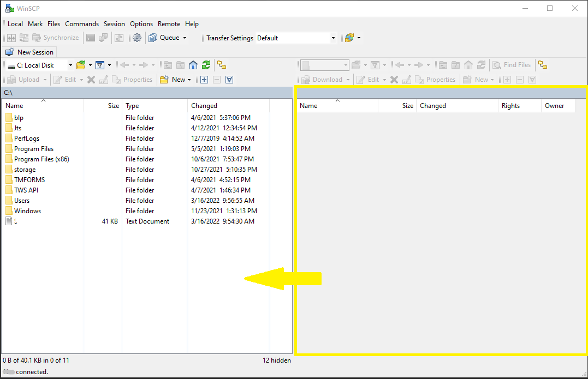Open the Session menu

(x=114, y=24)
